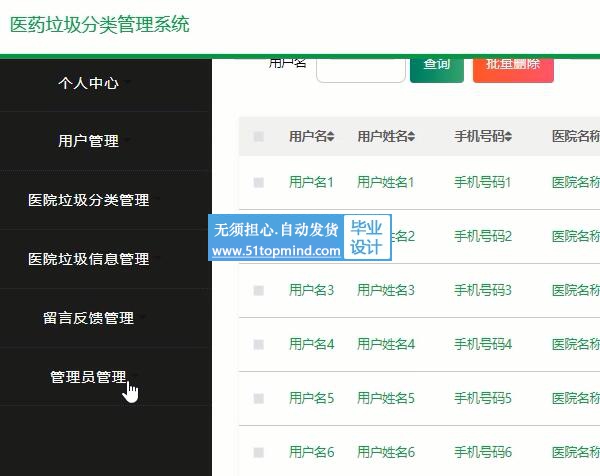The height and width of the screenshot is (476, 600).
Task: Toggle the select-all checkbox in table header
Action: (x=259, y=136)
